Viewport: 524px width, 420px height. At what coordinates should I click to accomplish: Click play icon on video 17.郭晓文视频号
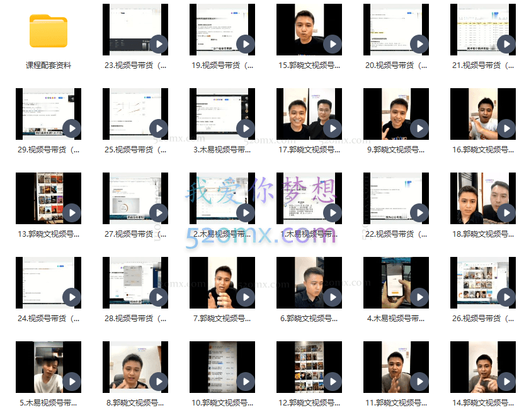(x=333, y=128)
